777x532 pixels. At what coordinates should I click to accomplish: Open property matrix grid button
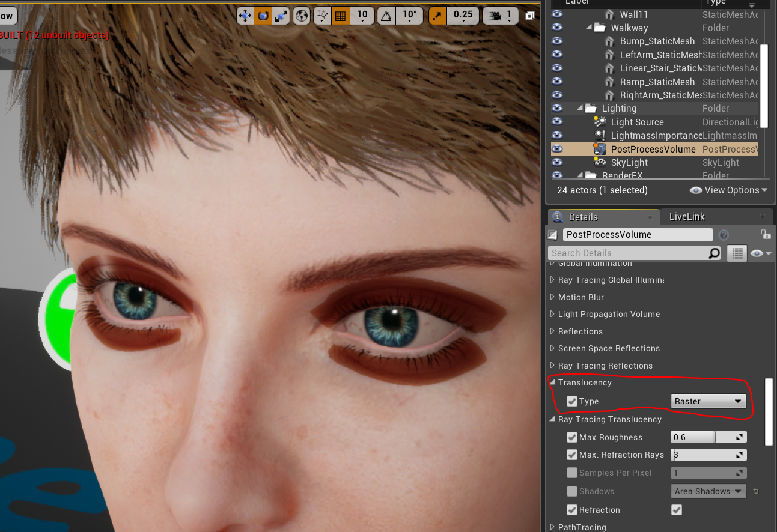click(x=736, y=253)
